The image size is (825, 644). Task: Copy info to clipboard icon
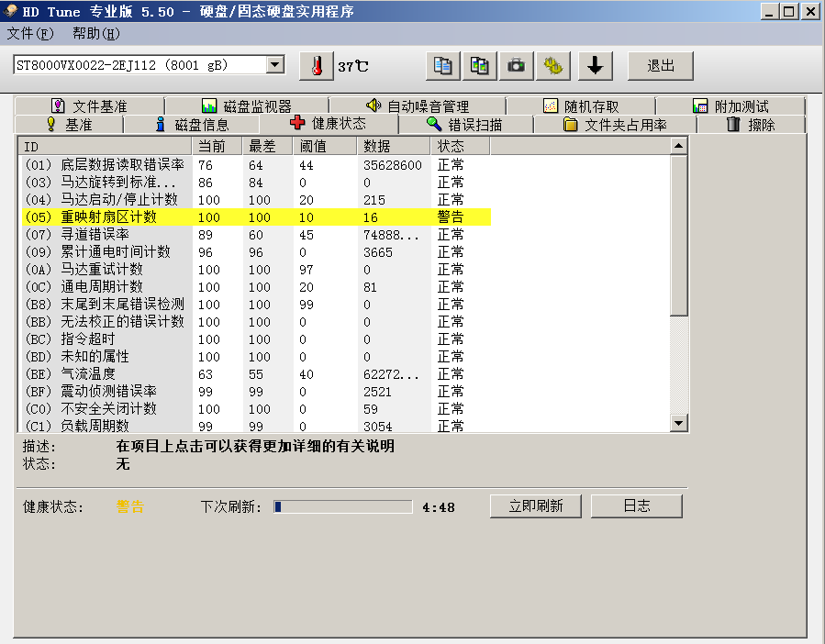pos(442,66)
